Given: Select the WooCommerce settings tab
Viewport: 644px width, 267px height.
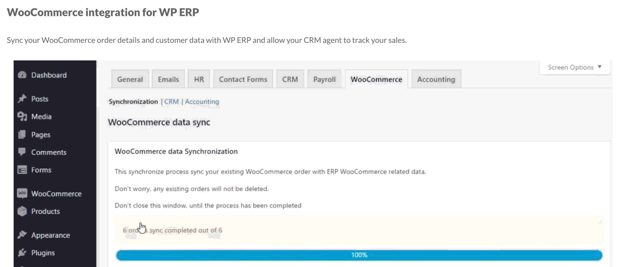Looking at the screenshot, I should [x=376, y=79].
